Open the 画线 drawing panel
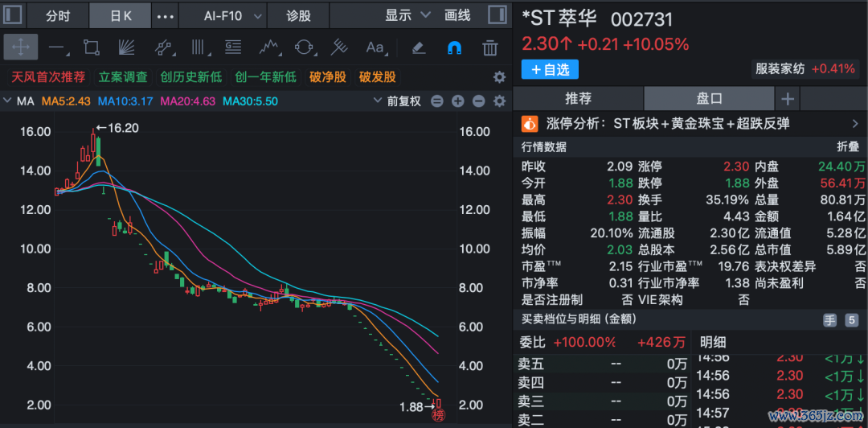 pos(457,15)
